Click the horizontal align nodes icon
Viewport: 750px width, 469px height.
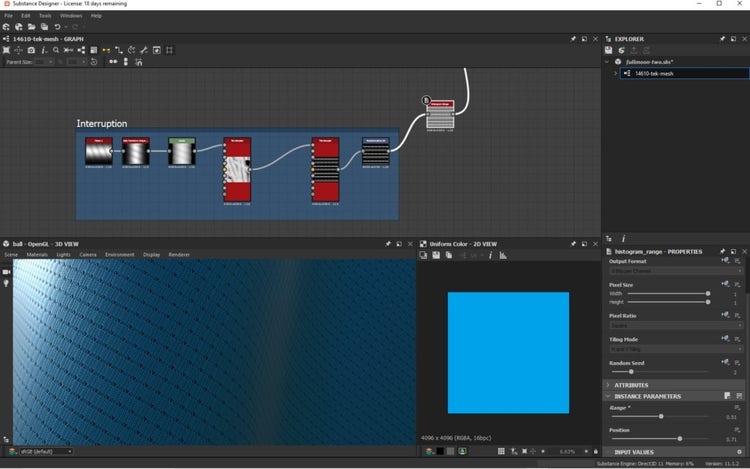click(x=113, y=62)
